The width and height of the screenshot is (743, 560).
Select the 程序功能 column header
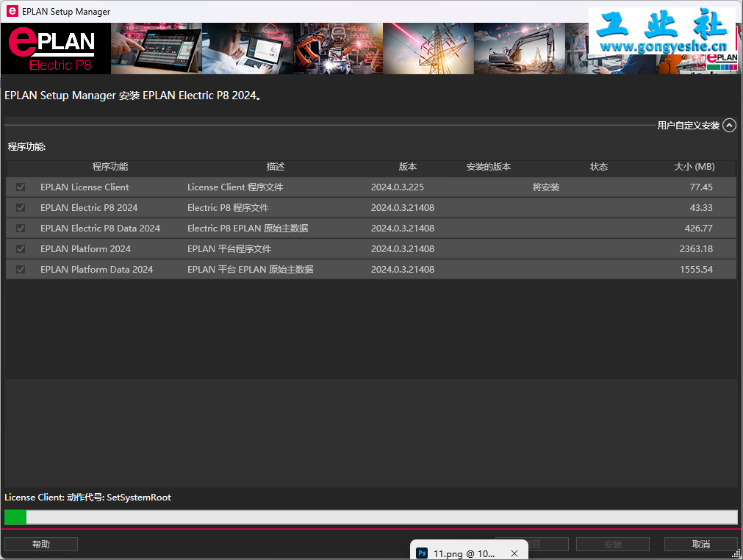[x=110, y=167]
